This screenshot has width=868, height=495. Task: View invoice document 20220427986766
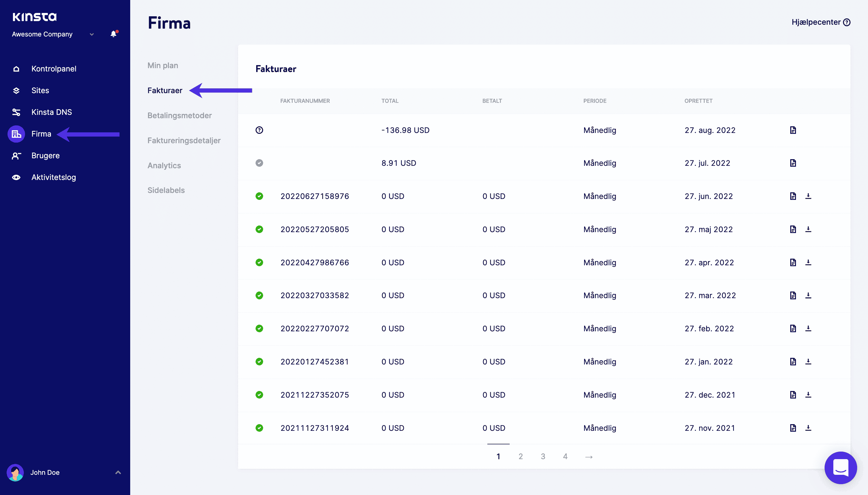[x=793, y=263]
